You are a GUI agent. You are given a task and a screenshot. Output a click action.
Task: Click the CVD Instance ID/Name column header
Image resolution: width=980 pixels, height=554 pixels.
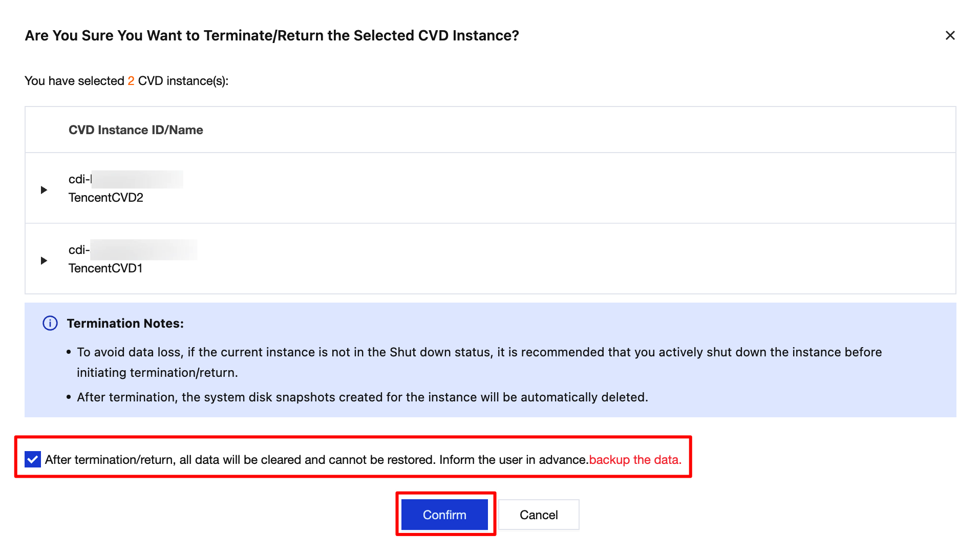point(136,130)
